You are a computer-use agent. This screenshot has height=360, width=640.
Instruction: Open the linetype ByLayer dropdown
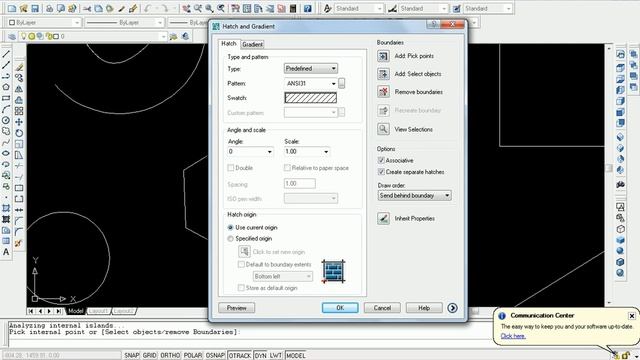(124, 22)
